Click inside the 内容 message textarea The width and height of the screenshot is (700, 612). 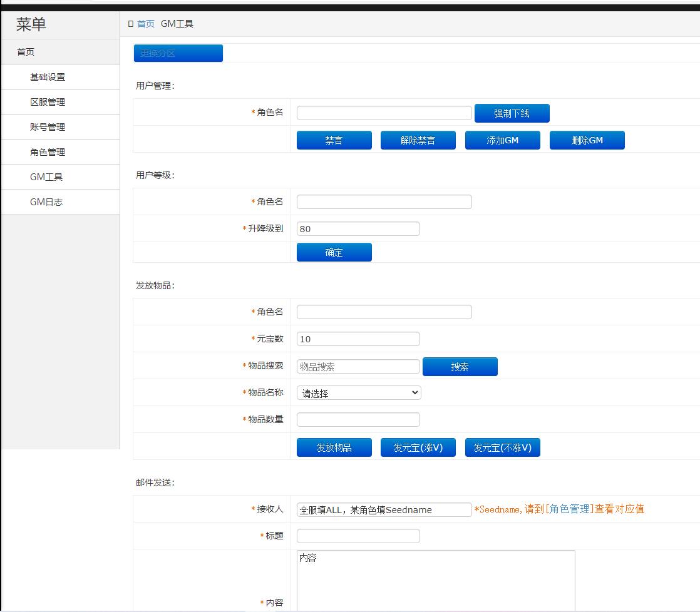434,580
